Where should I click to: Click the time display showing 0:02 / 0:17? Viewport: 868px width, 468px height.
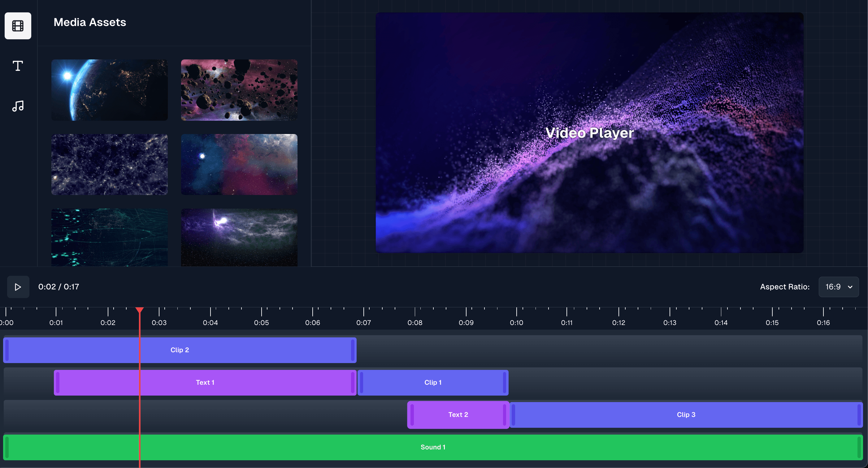(x=59, y=287)
